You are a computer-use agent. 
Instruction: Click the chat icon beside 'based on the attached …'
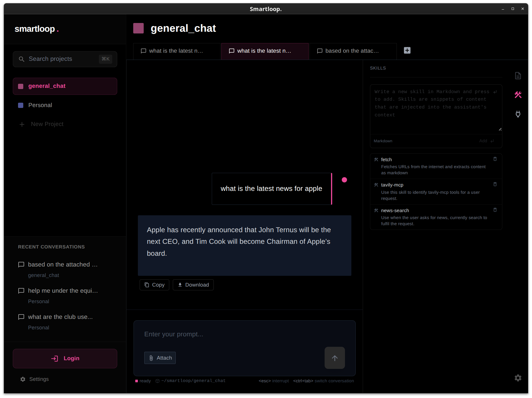click(x=21, y=264)
